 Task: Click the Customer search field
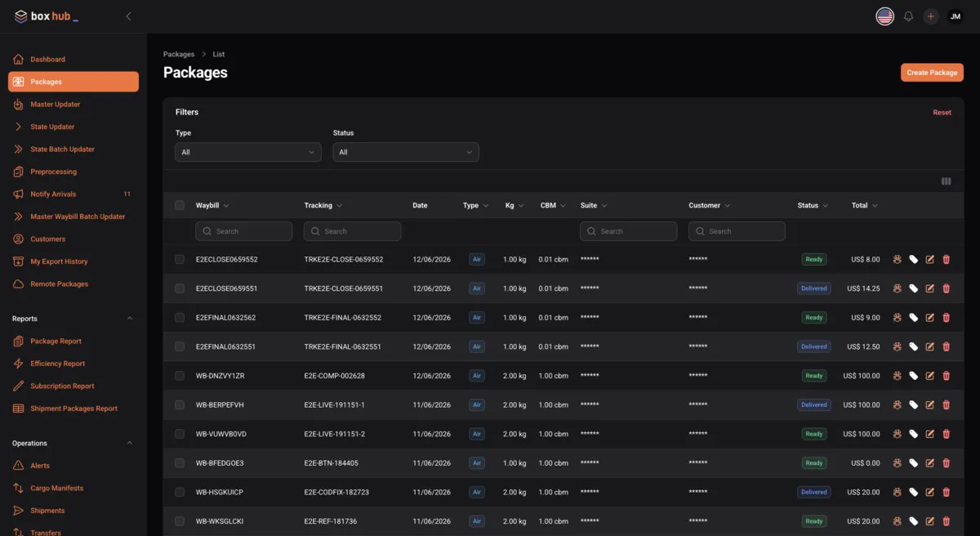(x=737, y=231)
